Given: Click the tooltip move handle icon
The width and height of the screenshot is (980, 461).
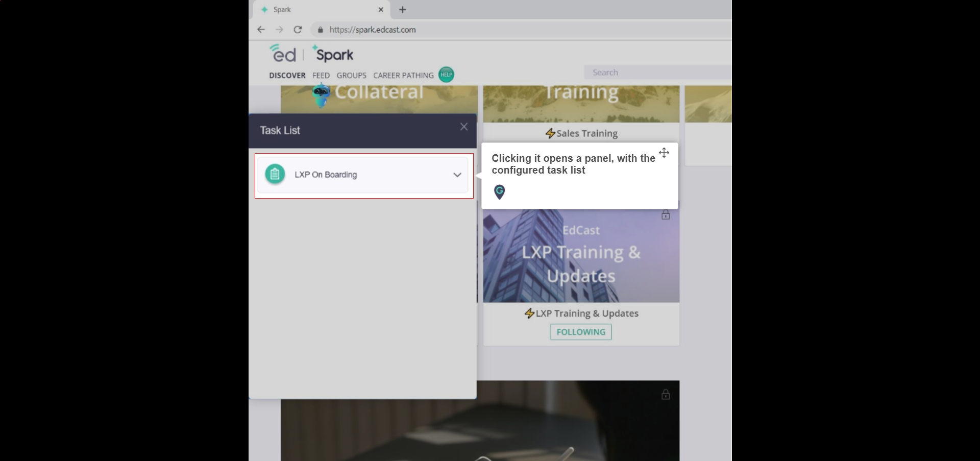Looking at the screenshot, I should tap(664, 153).
